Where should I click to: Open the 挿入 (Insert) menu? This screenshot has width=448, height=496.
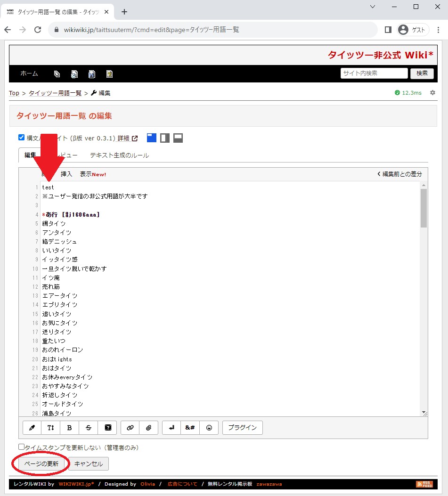click(66, 174)
